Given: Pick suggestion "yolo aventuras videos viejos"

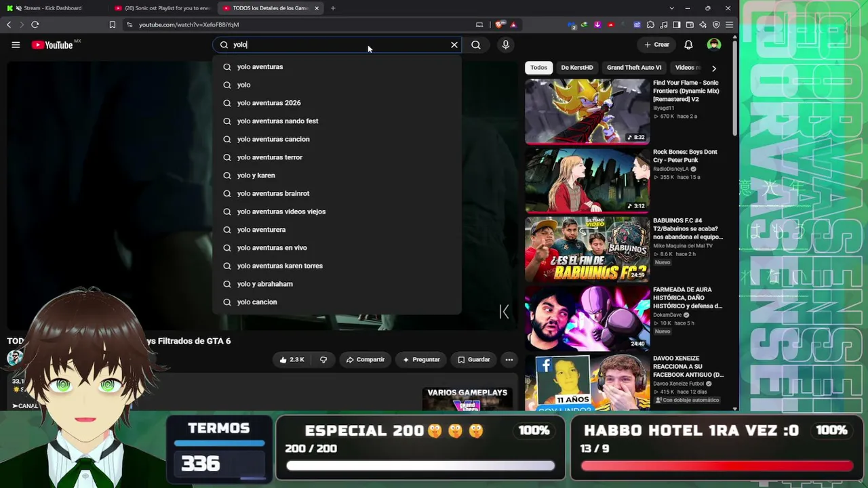Looking at the screenshot, I should [x=336, y=211].
